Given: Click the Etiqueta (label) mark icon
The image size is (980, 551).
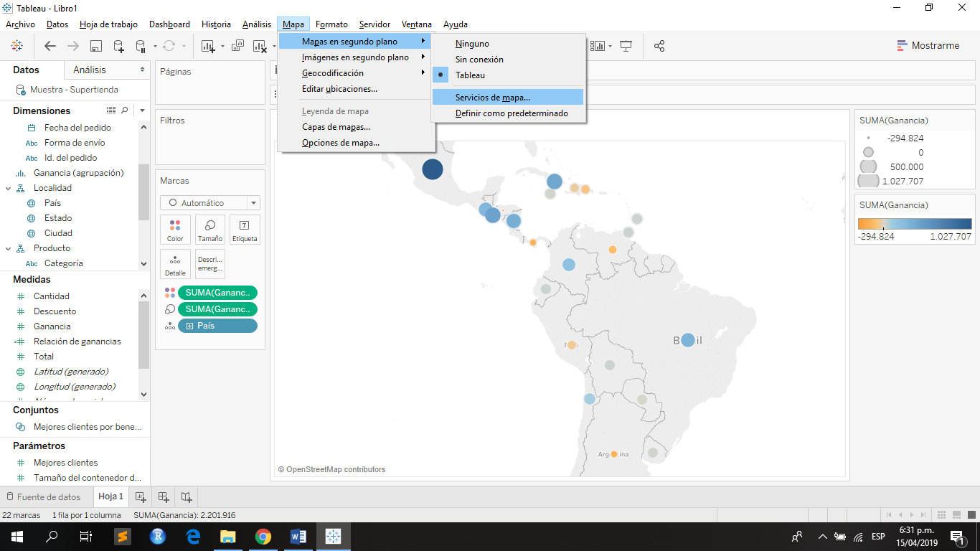Looking at the screenshot, I should point(244,229).
